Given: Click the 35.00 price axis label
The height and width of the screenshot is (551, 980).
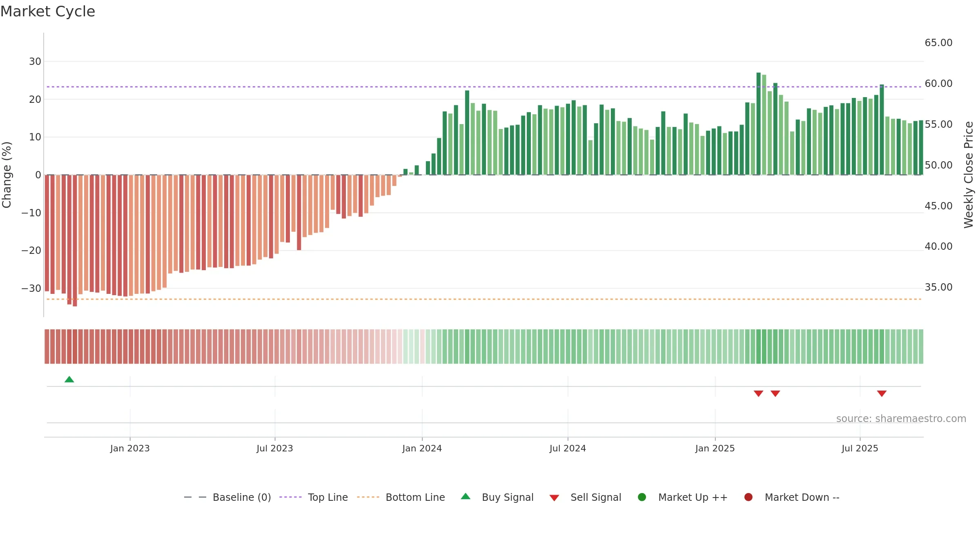Looking at the screenshot, I should point(938,287).
